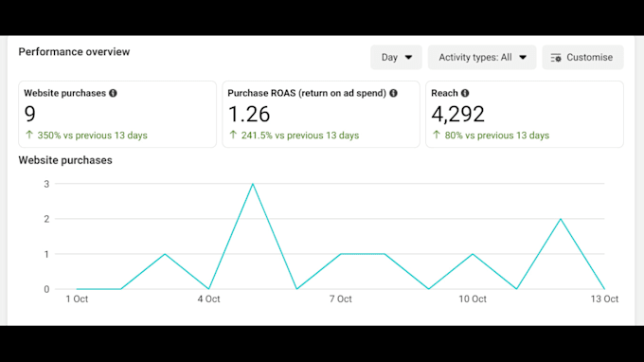644x362 pixels.
Task: Click the '10 Oct' axis label
Action: point(473,299)
